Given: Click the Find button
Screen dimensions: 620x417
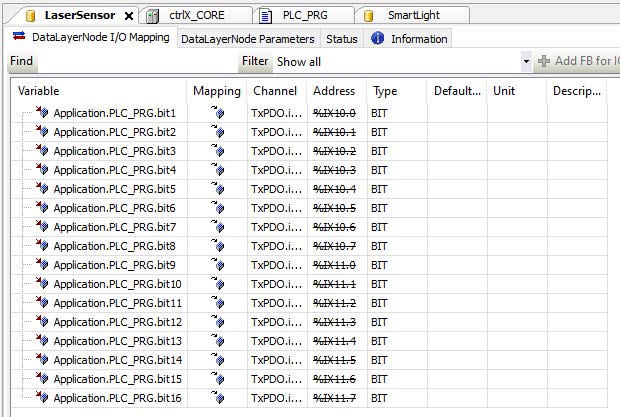Looking at the screenshot, I should coord(22,62).
